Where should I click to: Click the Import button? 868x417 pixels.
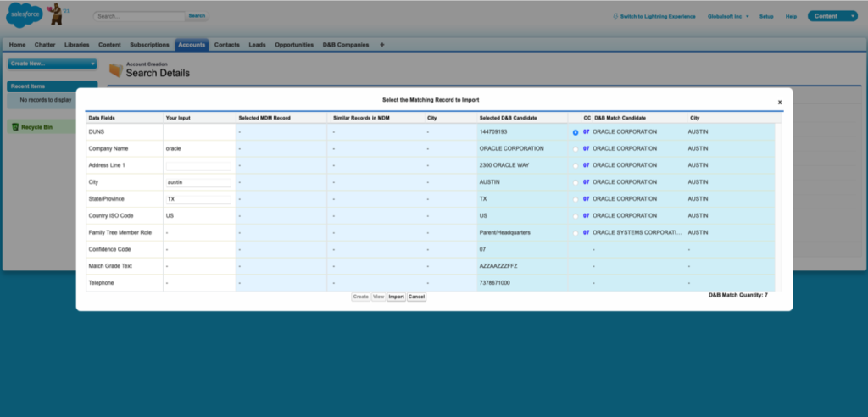tap(396, 297)
